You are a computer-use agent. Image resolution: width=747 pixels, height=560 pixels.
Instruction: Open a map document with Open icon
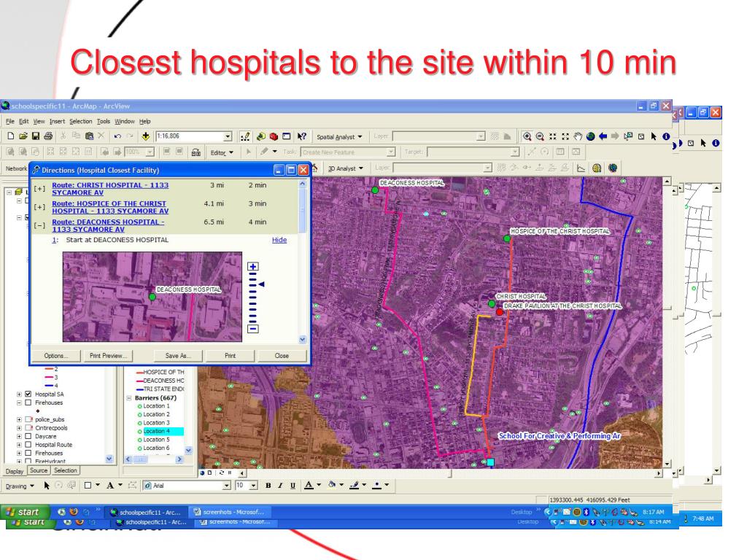23,136
